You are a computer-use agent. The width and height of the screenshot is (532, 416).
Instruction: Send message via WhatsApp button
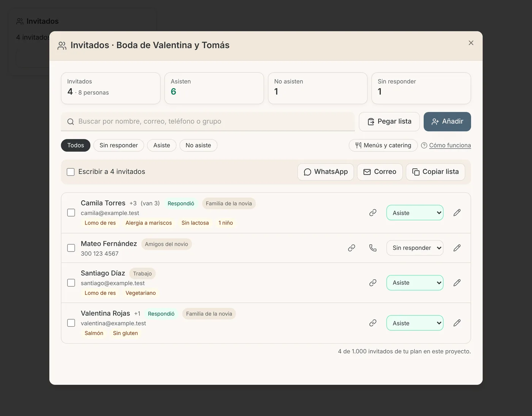pos(326,172)
